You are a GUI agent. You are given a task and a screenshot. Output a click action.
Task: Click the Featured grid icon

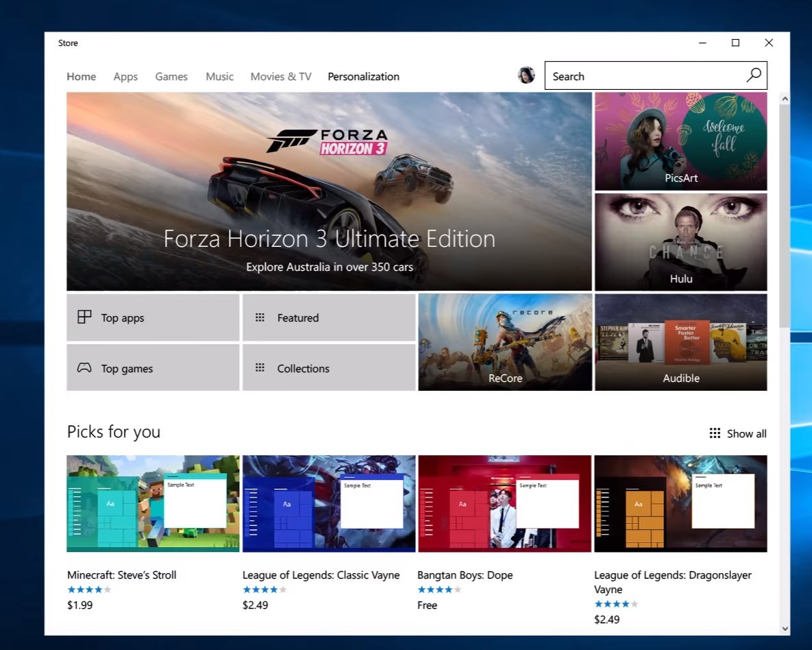[x=260, y=317]
